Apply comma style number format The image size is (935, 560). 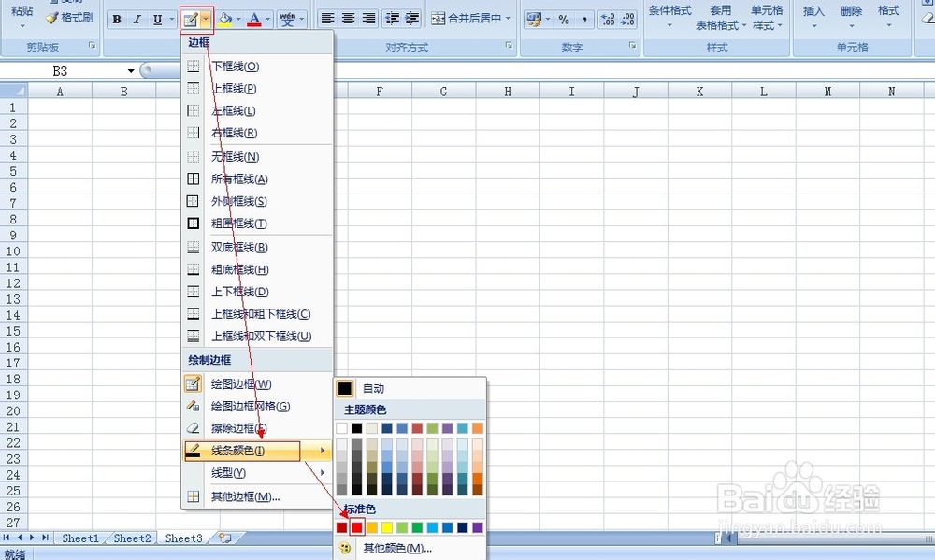coord(584,20)
